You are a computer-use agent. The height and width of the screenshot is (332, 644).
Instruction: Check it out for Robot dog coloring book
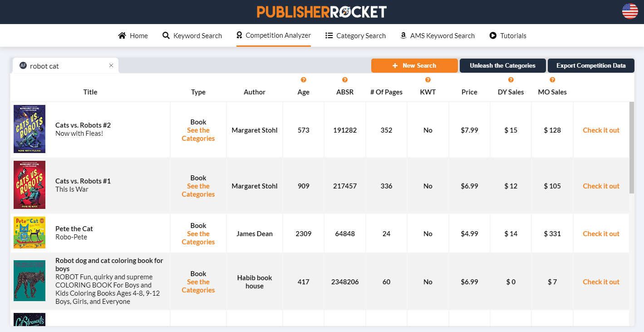pos(601,282)
